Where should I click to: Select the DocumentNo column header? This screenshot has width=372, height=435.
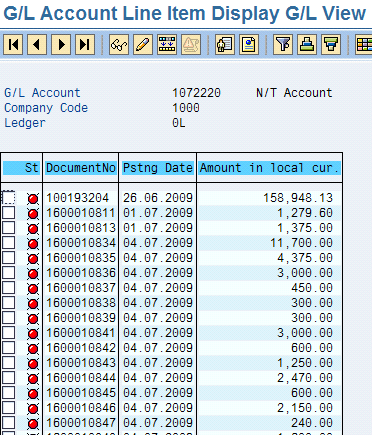pyautogui.click(x=81, y=168)
